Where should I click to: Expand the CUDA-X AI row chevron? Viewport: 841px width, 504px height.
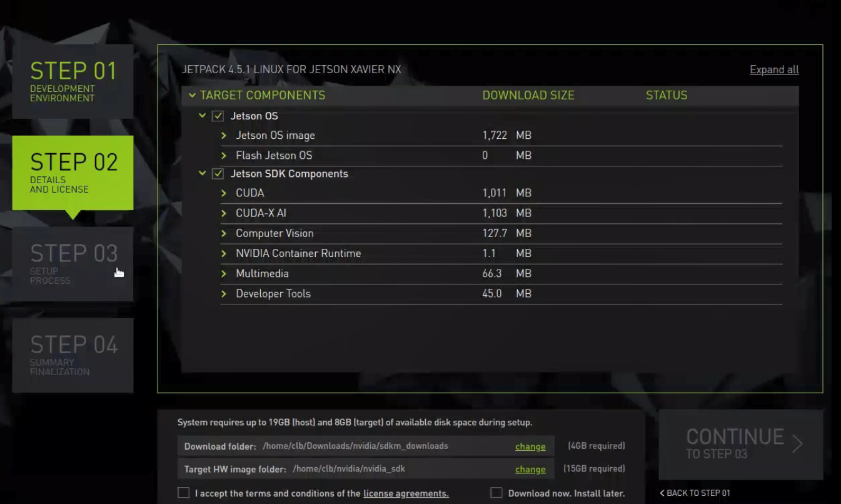[224, 213]
